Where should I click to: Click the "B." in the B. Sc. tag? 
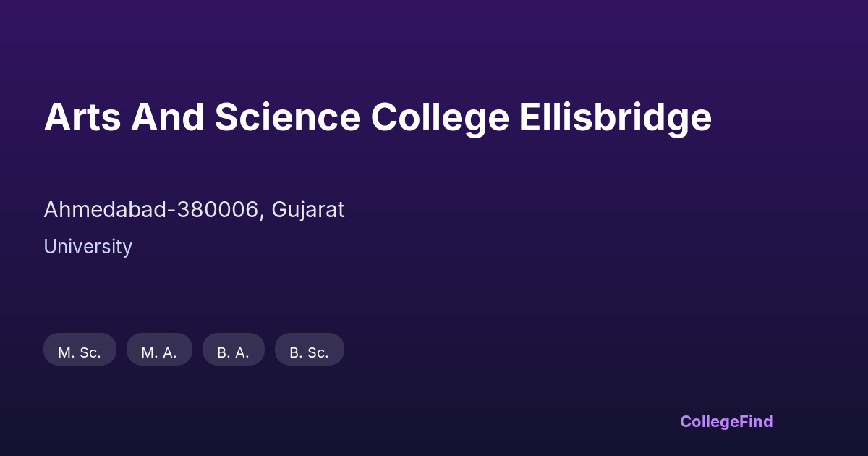click(x=296, y=352)
